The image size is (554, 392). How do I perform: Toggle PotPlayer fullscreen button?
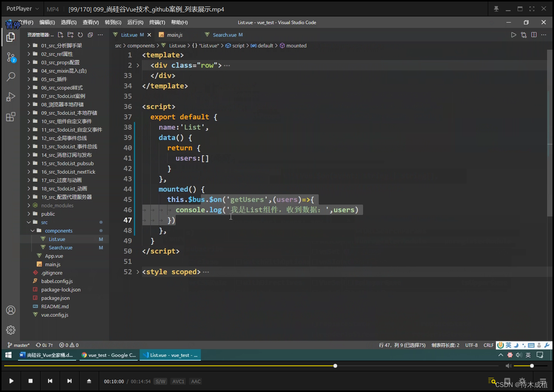(532, 9)
